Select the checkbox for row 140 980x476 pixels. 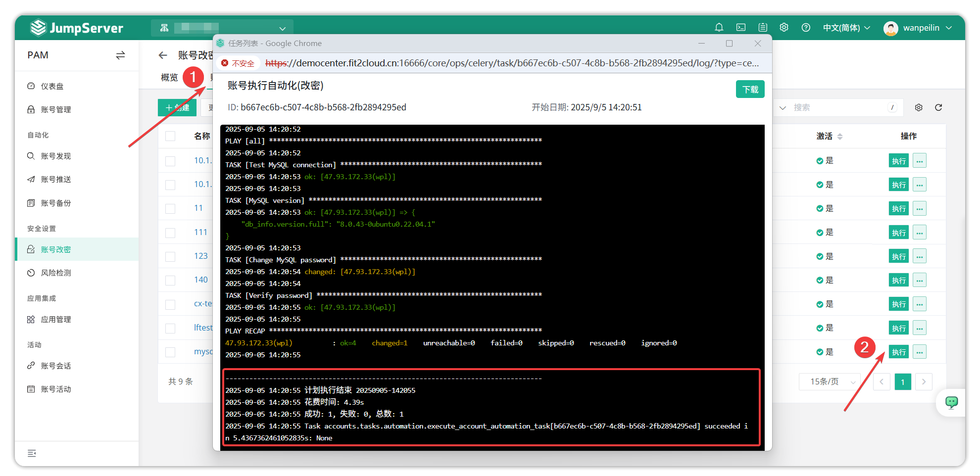[170, 280]
